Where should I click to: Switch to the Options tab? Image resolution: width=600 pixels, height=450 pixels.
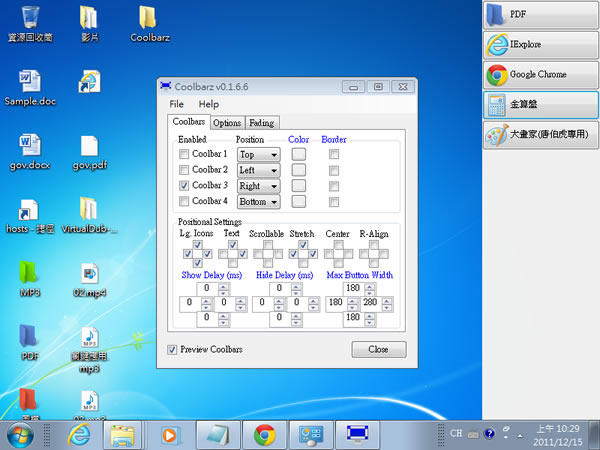click(x=226, y=122)
